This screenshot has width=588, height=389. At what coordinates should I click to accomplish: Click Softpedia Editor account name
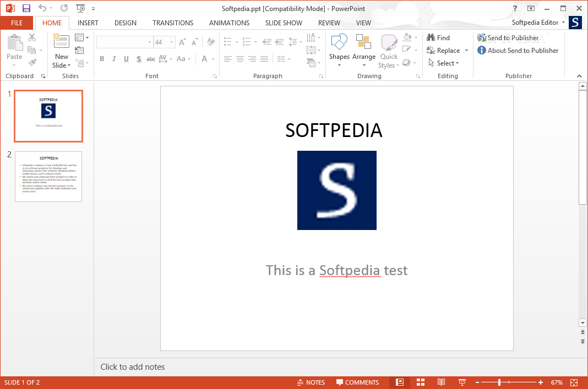coord(535,23)
